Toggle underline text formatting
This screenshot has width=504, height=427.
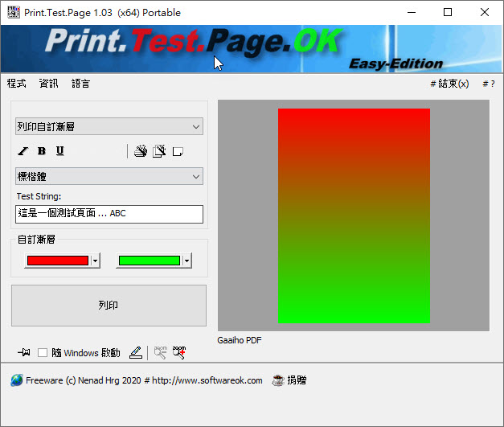(60, 151)
